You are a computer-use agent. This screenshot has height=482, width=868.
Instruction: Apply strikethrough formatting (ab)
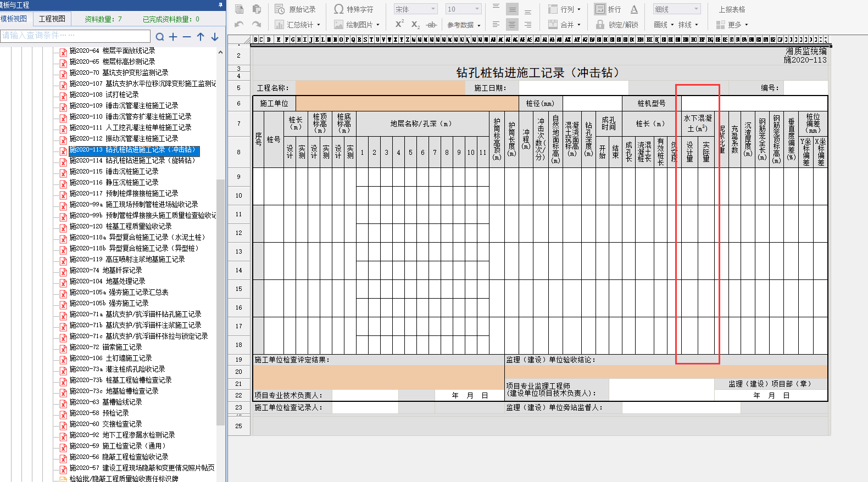431,25
